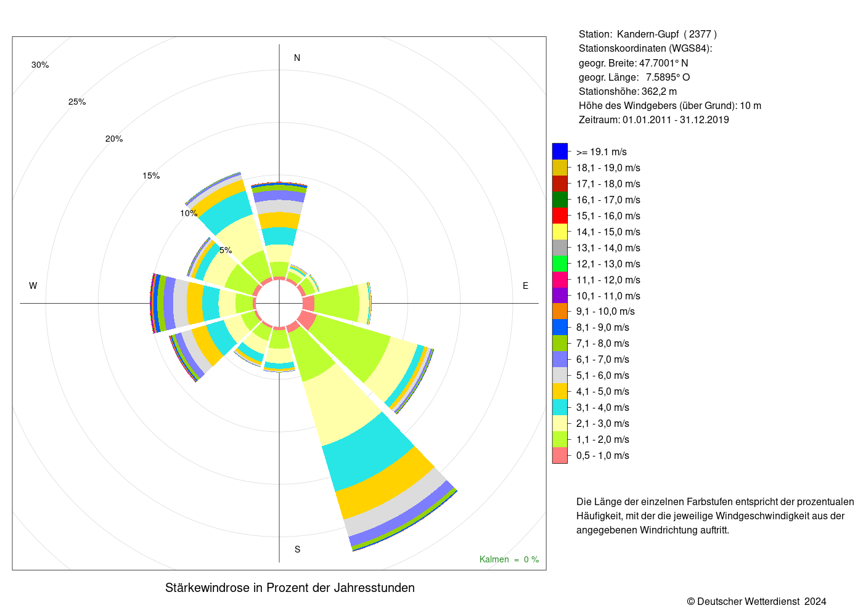The height and width of the screenshot is (616, 863).
Task: Click the 15% ring scale label
Action: coord(151,176)
